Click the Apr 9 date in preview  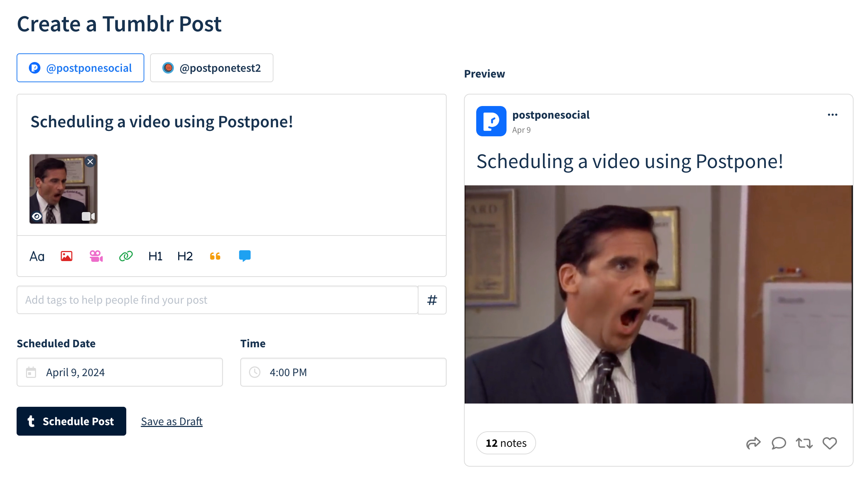[521, 130]
